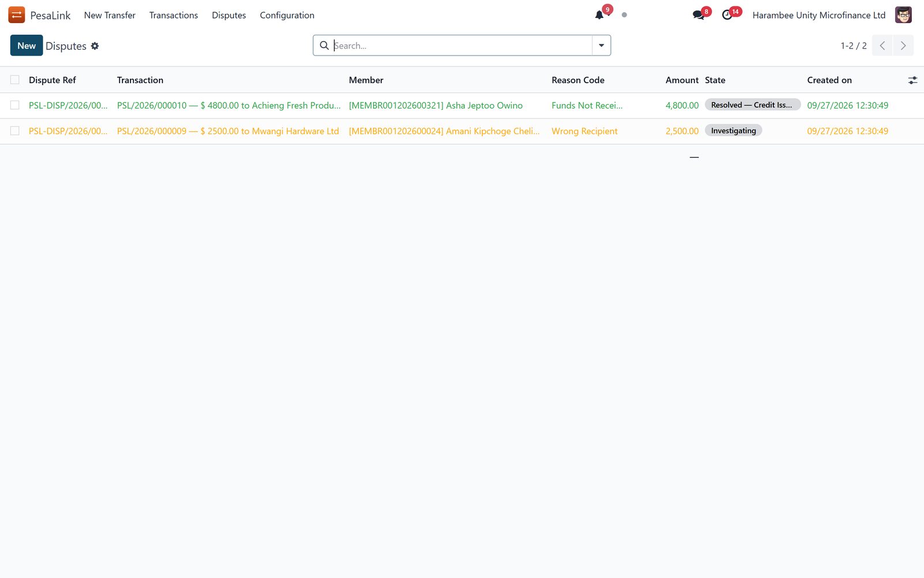Click the gray status dot indicator
The height and width of the screenshot is (578, 924).
(624, 15)
